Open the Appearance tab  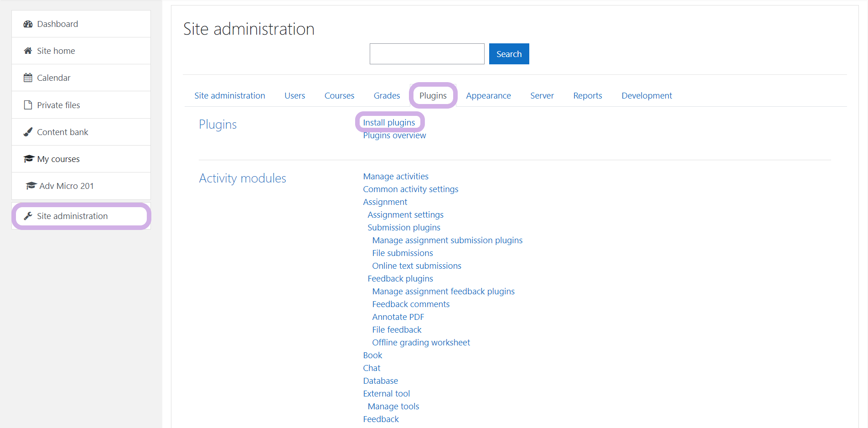click(x=488, y=96)
